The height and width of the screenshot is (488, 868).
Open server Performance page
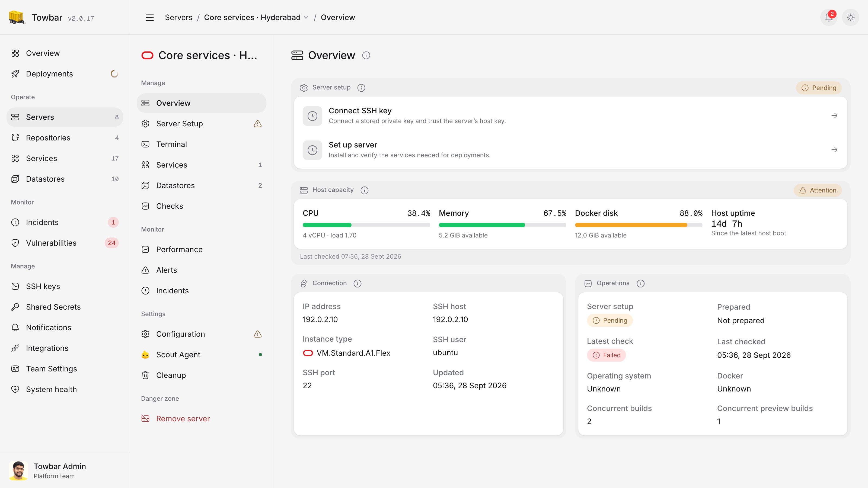tap(202, 249)
